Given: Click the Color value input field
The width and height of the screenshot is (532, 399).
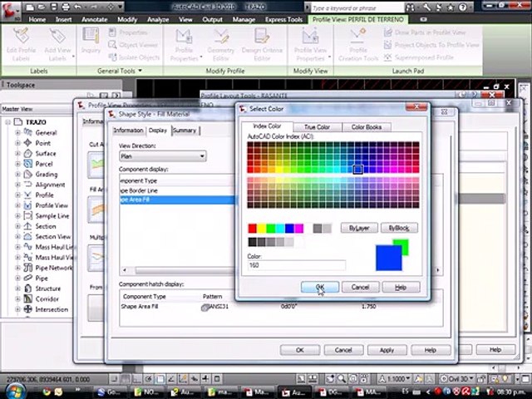Looking at the screenshot, I should coord(296,265).
